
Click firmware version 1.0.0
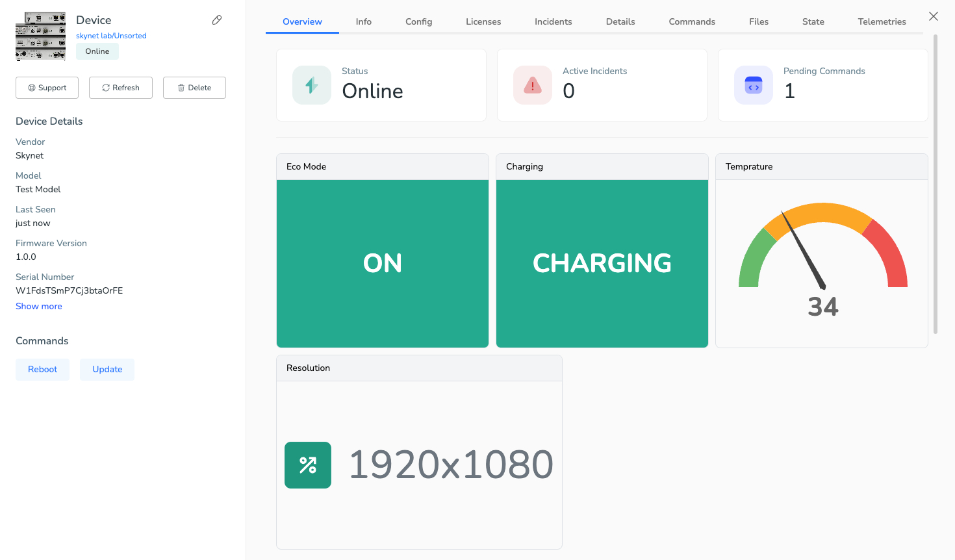pos(26,257)
